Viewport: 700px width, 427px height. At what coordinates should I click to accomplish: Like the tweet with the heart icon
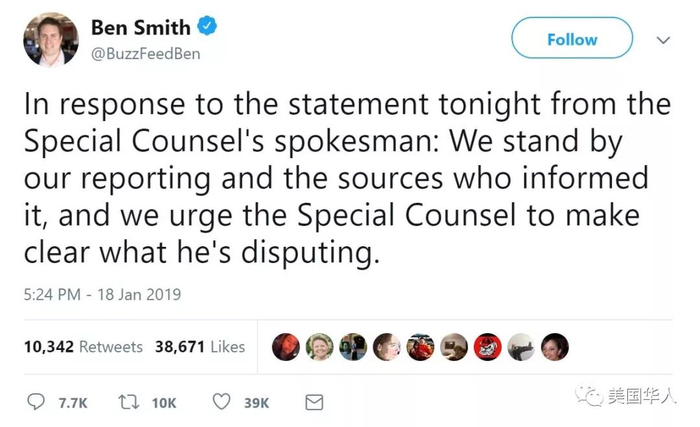point(221,402)
